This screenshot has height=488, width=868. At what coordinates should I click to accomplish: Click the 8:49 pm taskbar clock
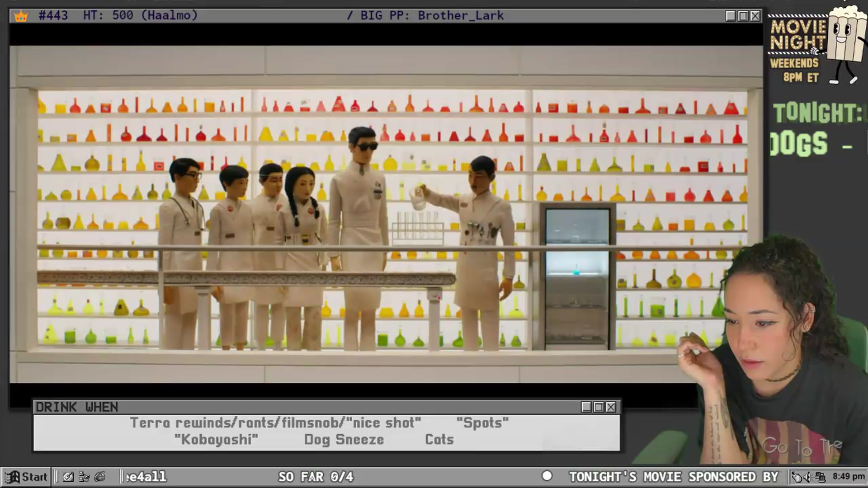coord(849,477)
